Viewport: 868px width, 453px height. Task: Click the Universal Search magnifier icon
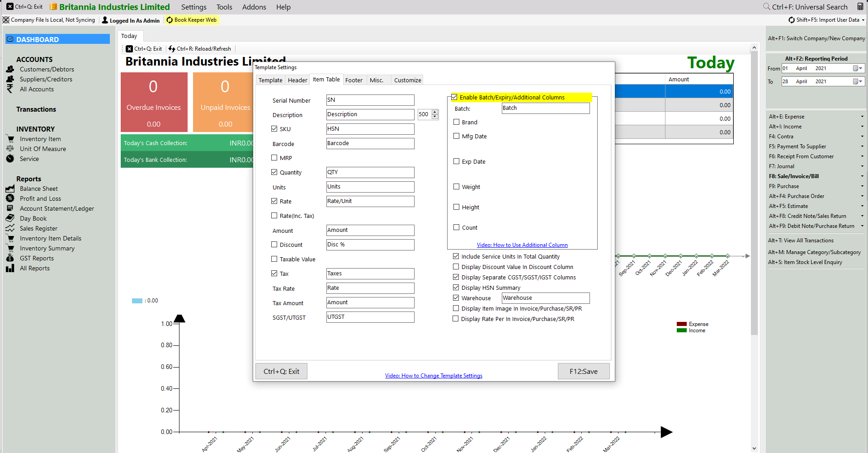pos(767,7)
